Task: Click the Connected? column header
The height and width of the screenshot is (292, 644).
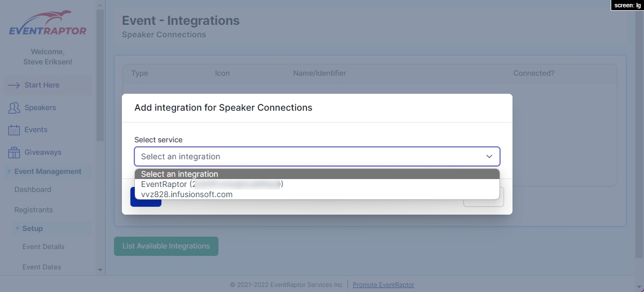Action: click(x=533, y=73)
